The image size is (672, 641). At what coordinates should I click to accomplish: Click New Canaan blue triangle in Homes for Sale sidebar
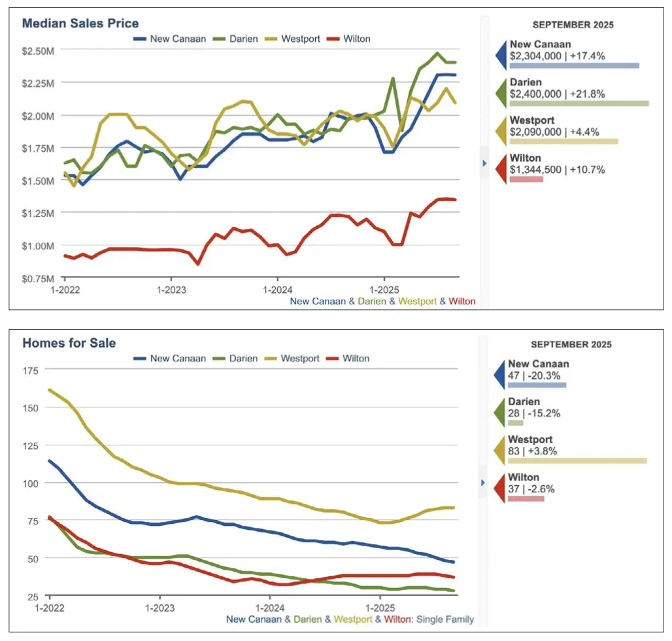(x=499, y=372)
